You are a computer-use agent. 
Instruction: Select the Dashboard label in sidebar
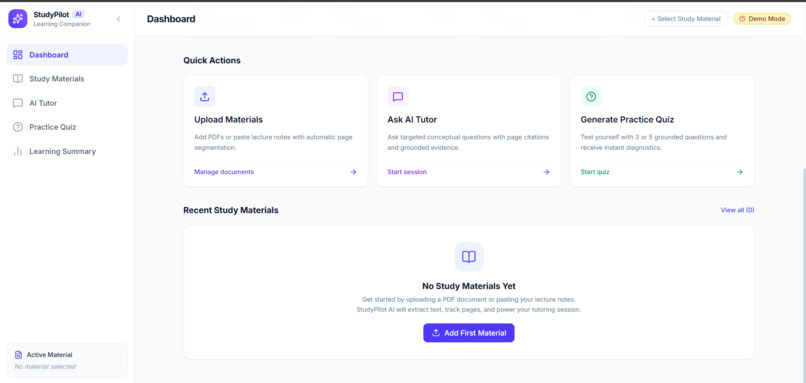[x=49, y=54]
